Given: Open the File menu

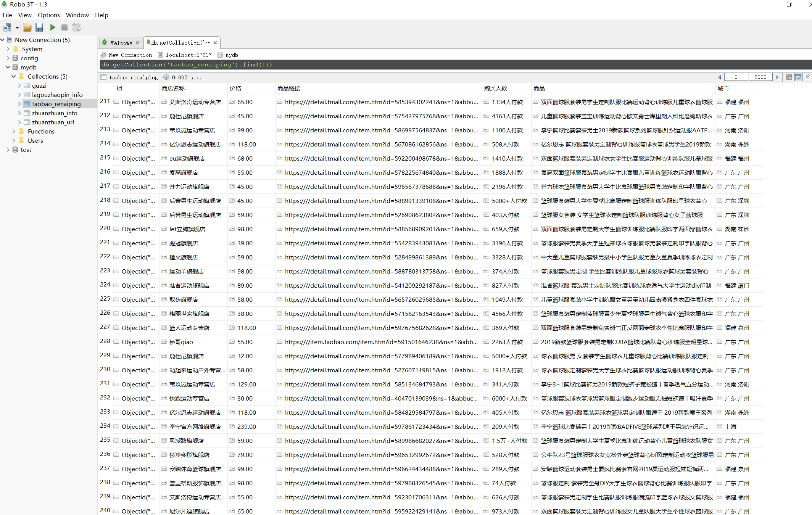Looking at the screenshot, I should 8,15.
